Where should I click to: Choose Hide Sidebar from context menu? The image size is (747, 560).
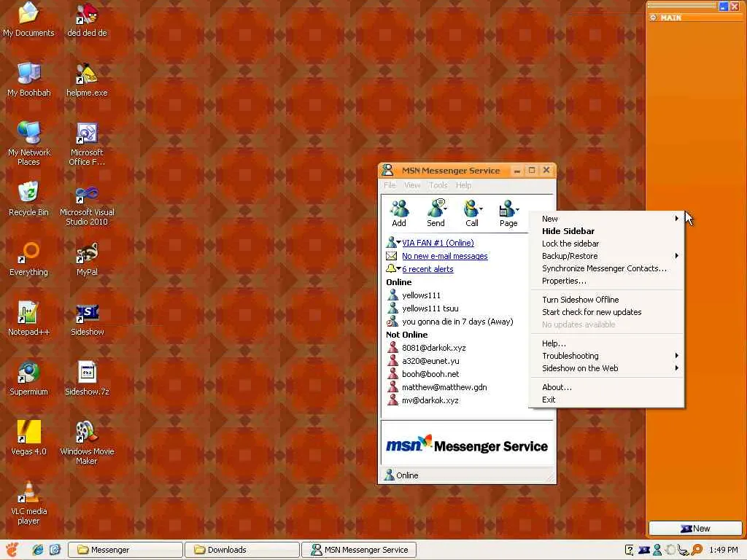point(606,231)
